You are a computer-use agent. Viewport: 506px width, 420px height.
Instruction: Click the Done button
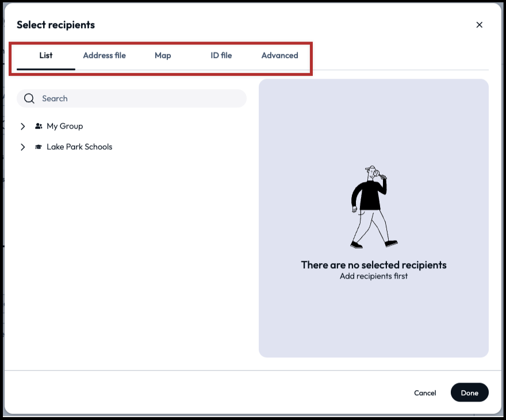pos(469,392)
